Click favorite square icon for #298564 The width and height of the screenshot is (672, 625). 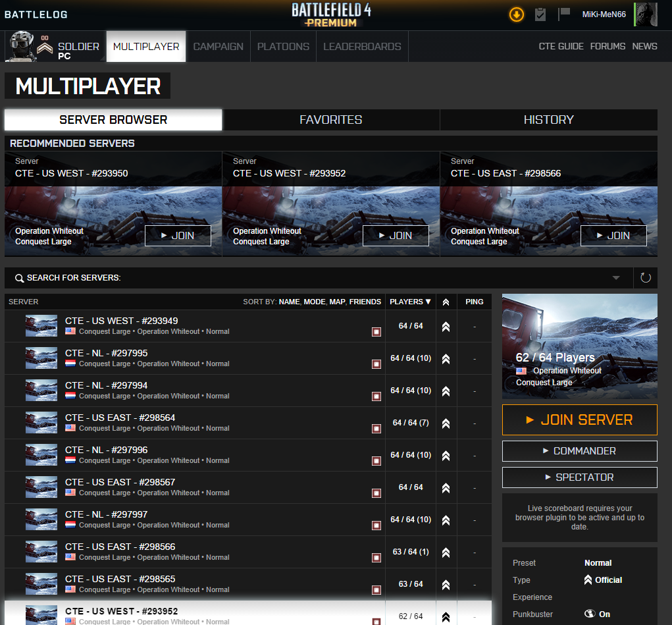376,429
